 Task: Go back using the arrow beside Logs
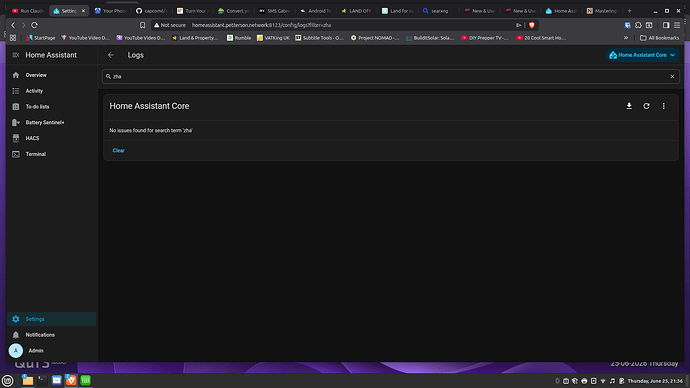coord(110,55)
